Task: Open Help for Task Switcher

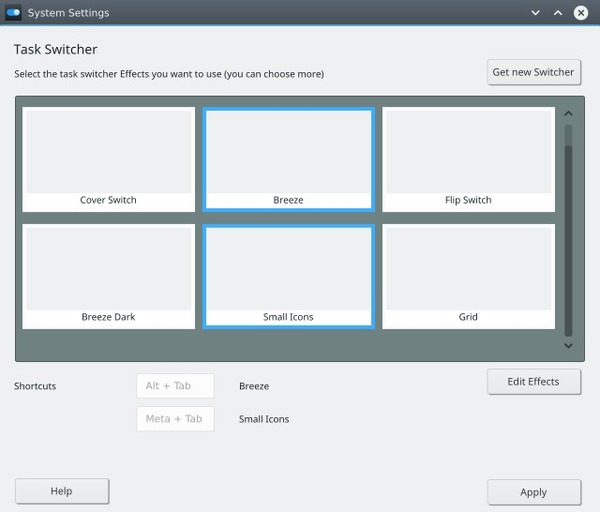Action: point(62,491)
